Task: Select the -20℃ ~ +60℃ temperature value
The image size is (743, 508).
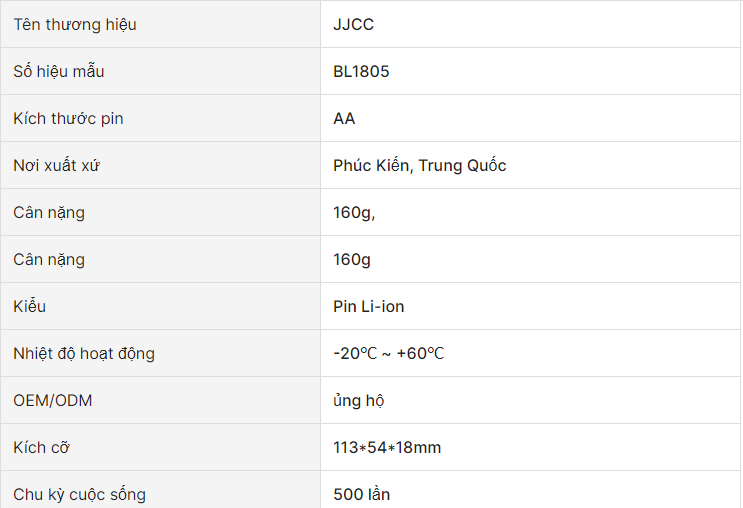Action: (389, 354)
